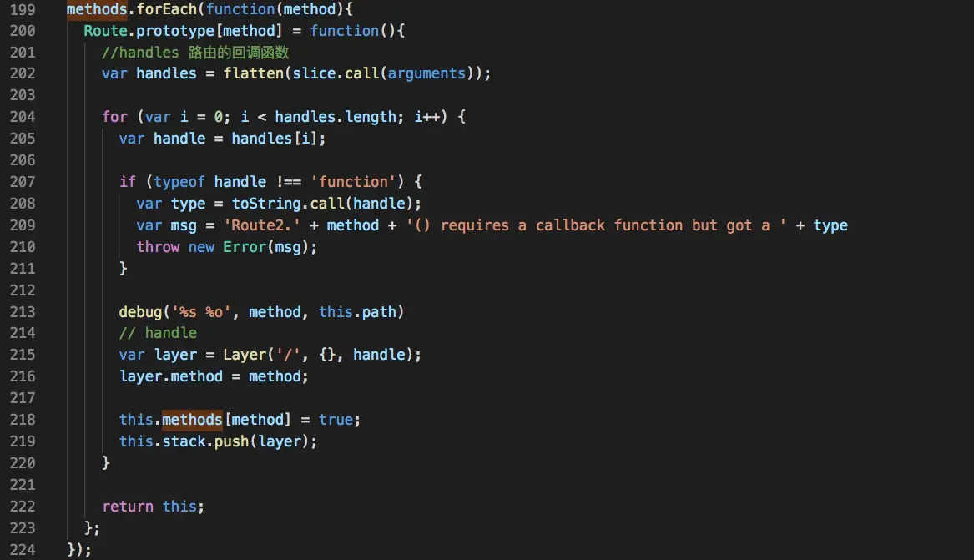Click line number 207 in the gutter
Image resolution: width=974 pixels, height=560 pixels.
(23, 182)
